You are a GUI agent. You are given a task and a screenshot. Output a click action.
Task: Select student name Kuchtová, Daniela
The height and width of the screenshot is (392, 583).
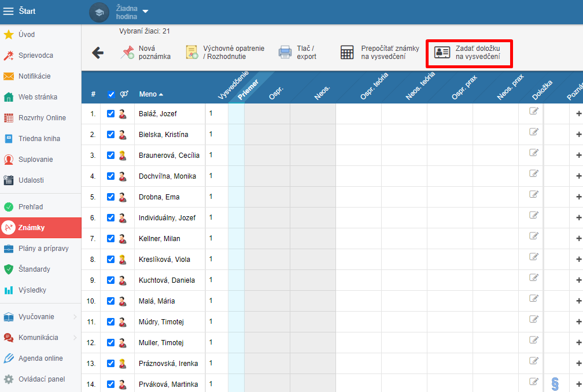pos(167,280)
